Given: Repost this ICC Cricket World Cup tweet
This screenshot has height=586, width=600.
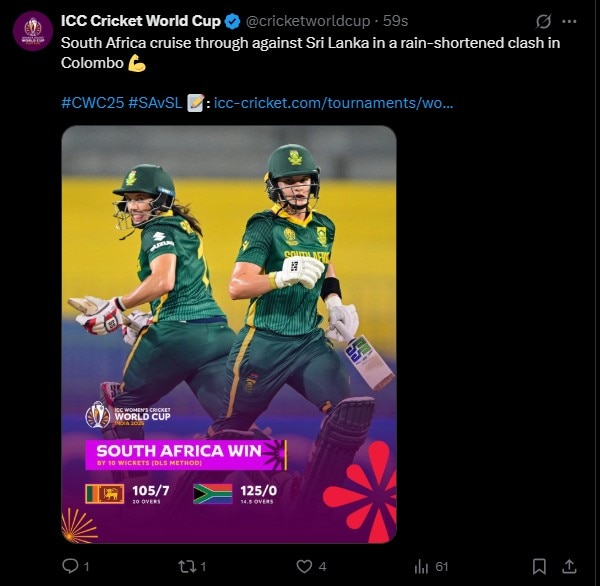Looking at the screenshot, I should (185, 566).
